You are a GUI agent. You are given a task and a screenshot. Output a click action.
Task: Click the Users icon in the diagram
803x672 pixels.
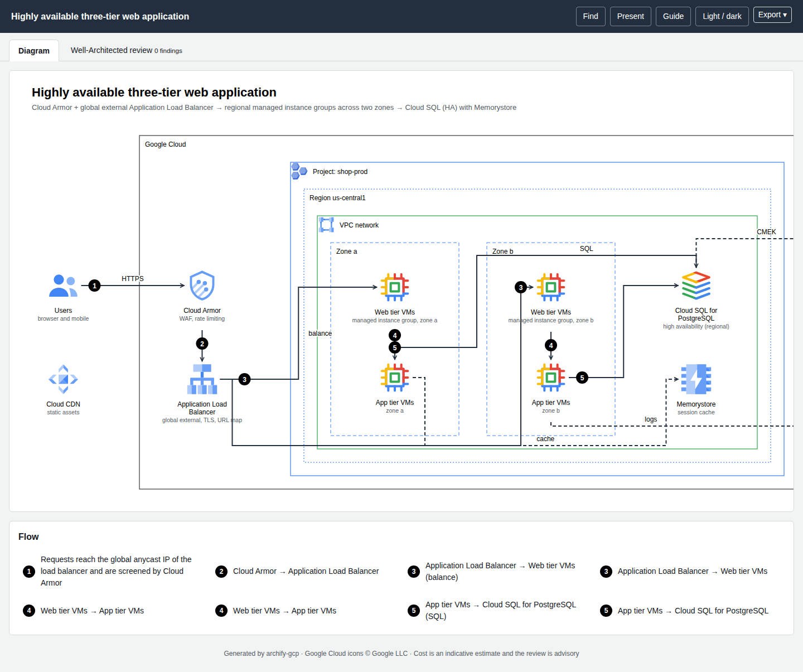pos(63,286)
